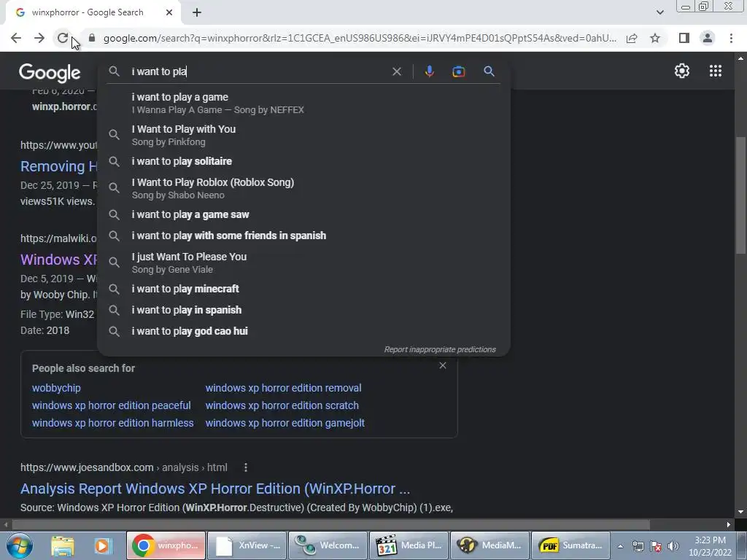Click the volume speaker tray icon

click(673, 546)
